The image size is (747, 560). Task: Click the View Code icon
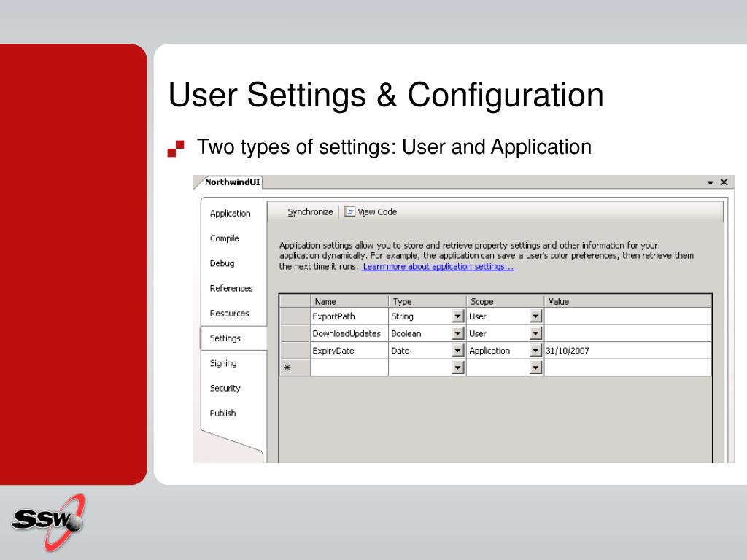pyautogui.click(x=349, y=211)
